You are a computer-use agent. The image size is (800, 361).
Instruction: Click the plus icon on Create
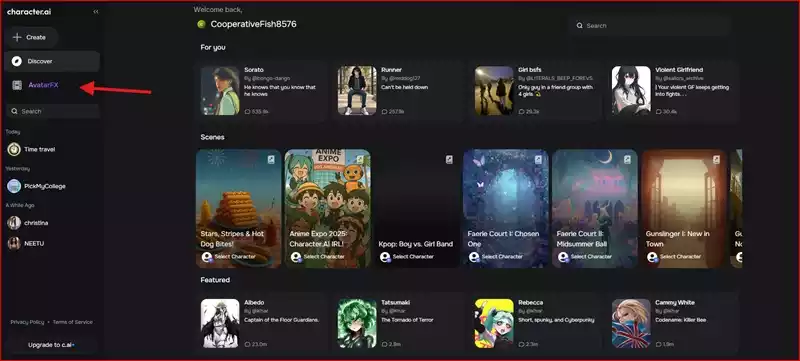(x=17, y=37)
